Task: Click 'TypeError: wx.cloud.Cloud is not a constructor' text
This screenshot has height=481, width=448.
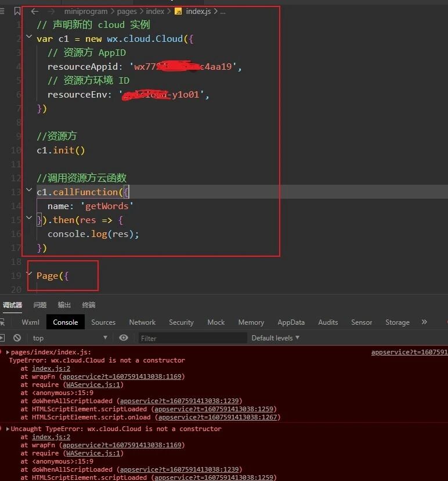Action: [97, 360]
